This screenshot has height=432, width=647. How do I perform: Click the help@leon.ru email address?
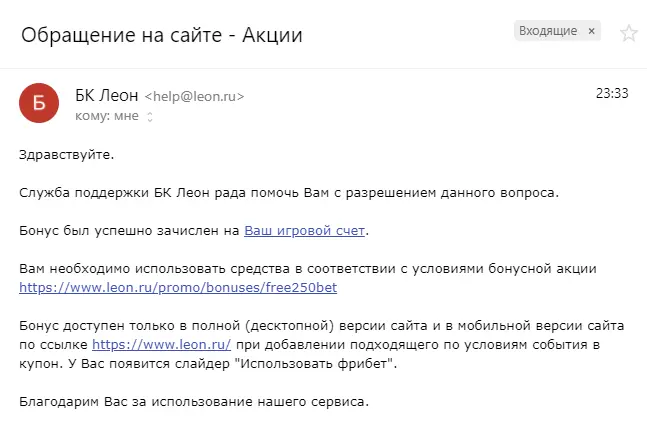[x=194, y=97]
